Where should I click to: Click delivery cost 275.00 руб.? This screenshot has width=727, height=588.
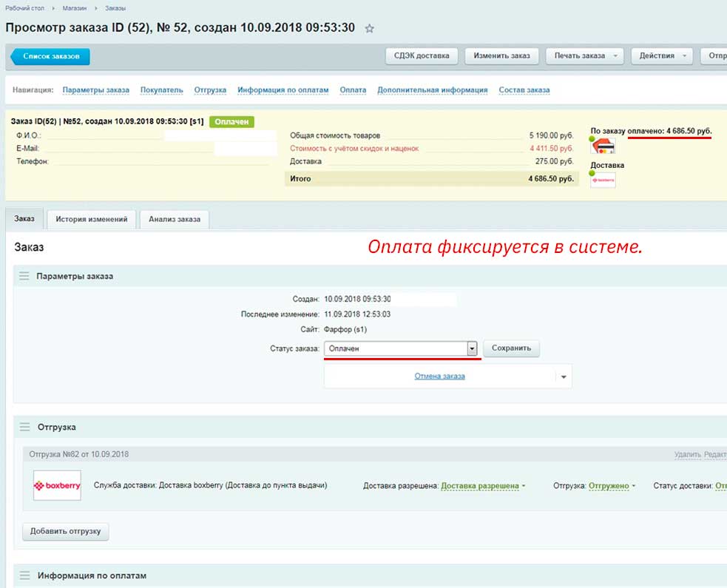(x=555, y=161)
